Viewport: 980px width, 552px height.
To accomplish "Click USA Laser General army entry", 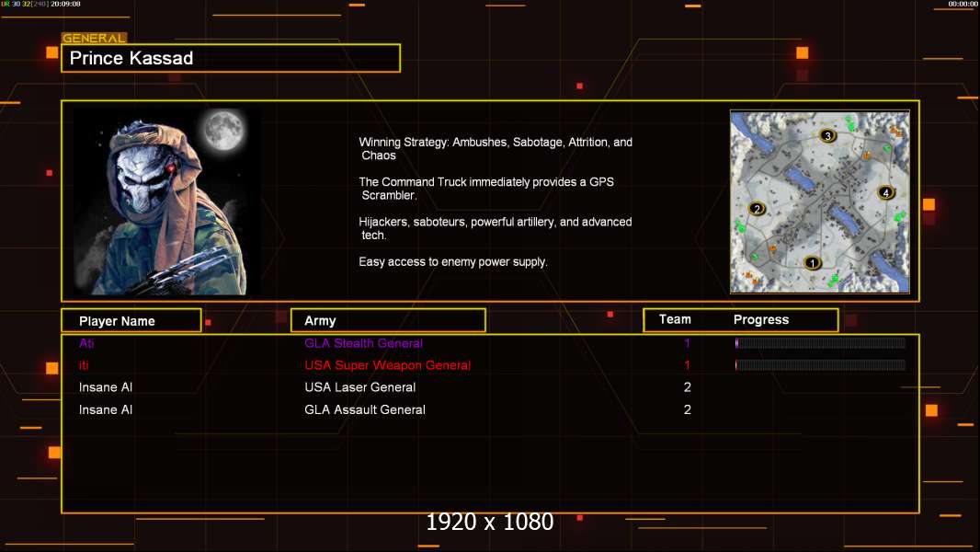I will click(360, 387).
